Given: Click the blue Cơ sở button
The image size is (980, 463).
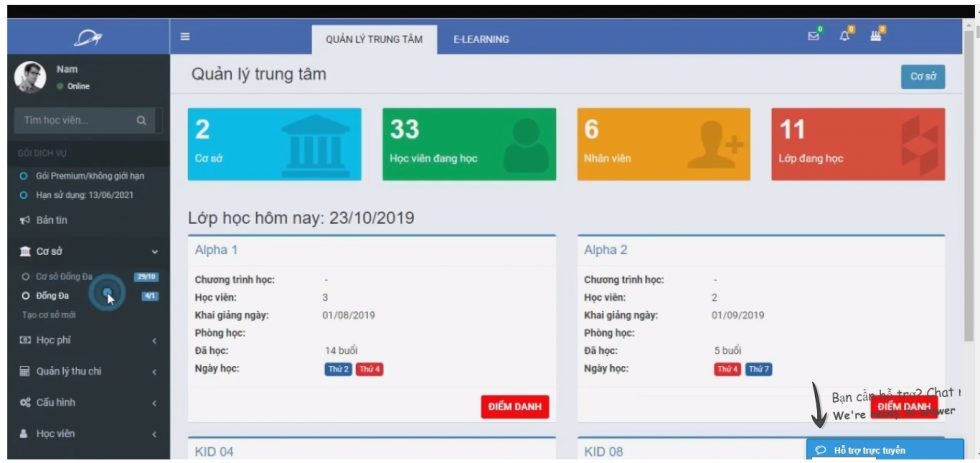Looking at the screenshot, I should 922,77.
